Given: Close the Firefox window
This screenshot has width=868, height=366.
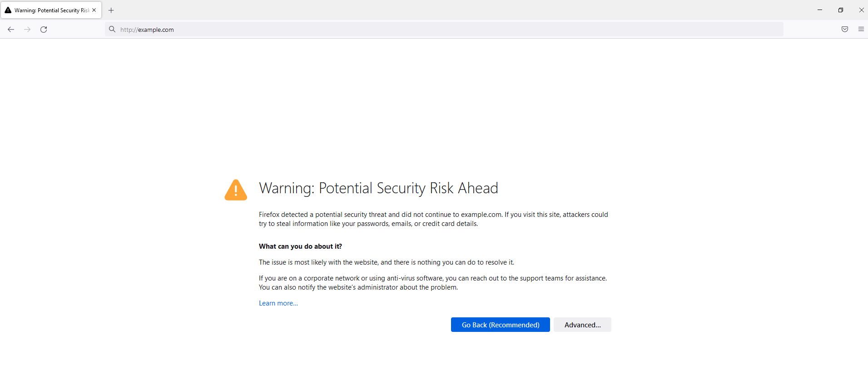Looking at the screenshot, I should pyautogui.click(x=861, y=10).
